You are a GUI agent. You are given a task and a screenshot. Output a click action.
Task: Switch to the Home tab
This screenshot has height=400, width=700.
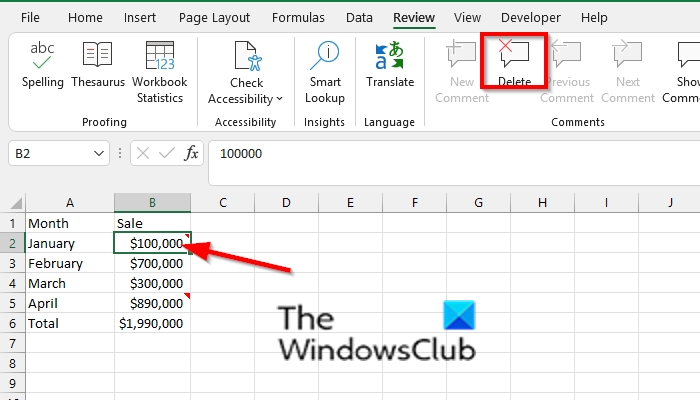(85, 18)
